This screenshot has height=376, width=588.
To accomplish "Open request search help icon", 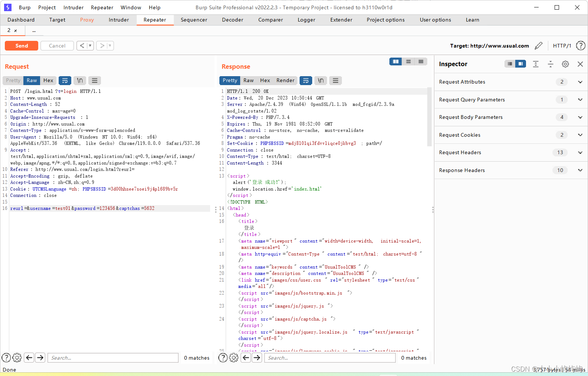I will (6, 358).
